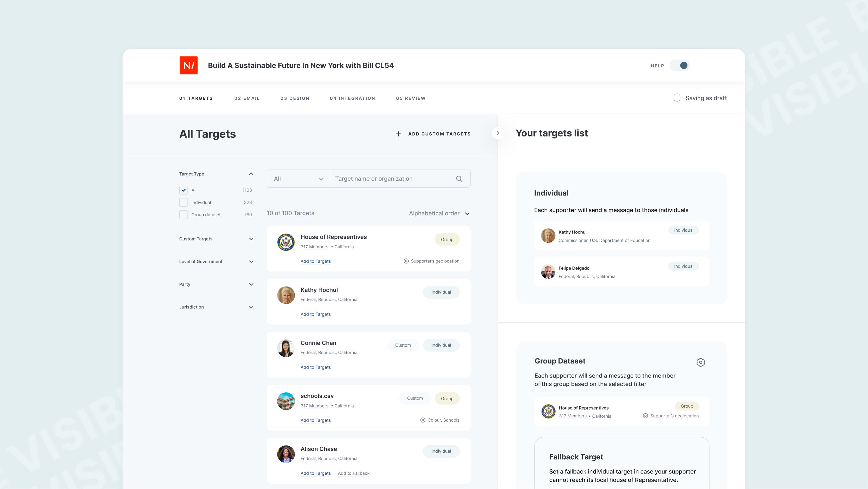
Task: Switch to the 02 Email tab
Action: [x=247, y=98]
